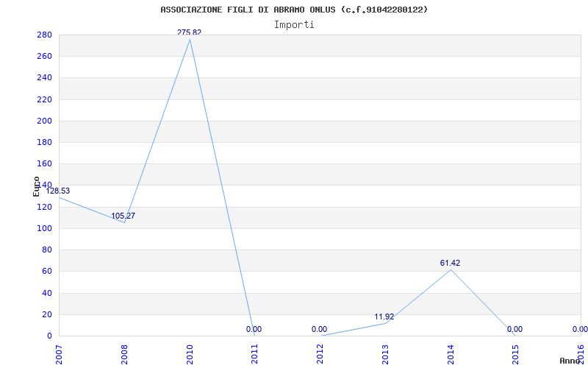588x368 pixels.
Task: Click the 2016 x-axis year label
Action: click(x=581, y=355)
